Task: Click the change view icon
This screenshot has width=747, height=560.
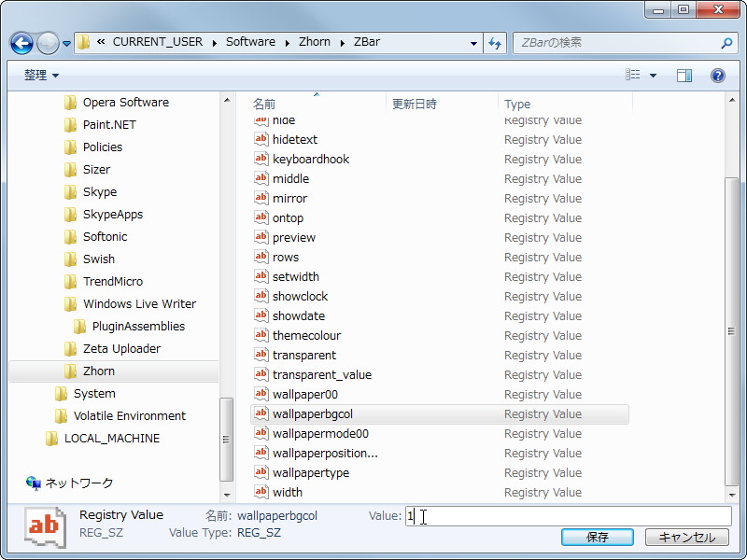Action: click(x=633, y=75)
